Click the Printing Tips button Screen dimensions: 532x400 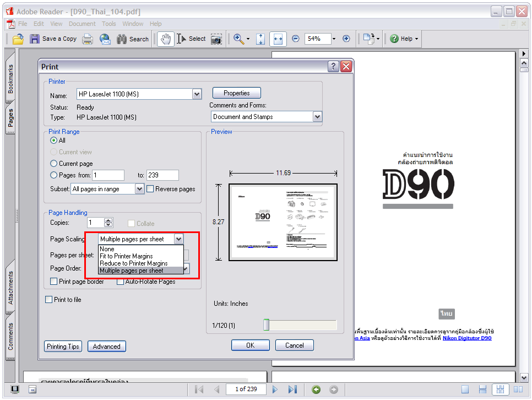[63, 347]
